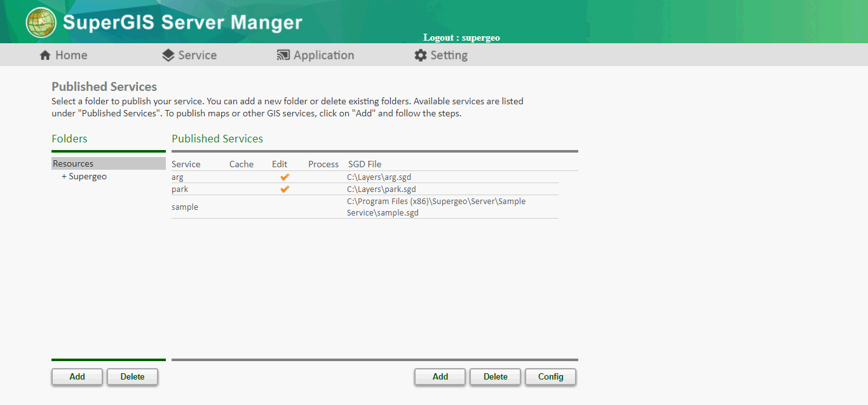The width and height of the screenshot is (868, 405).
Task: Open the Setting menu
Action: (441, 55)
